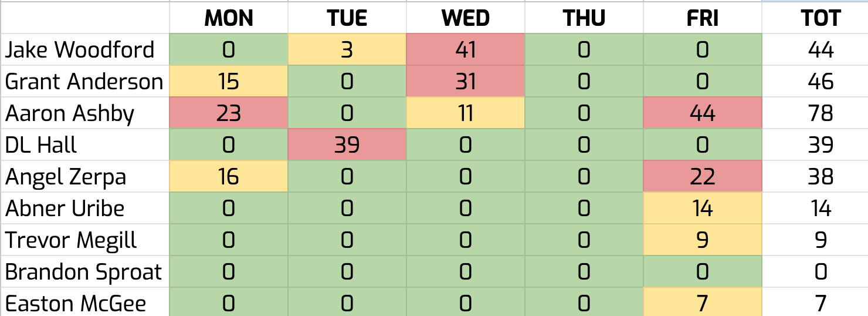Click the Jake Woodford name cell
868x316 pixels.
(x=80, y=50)
